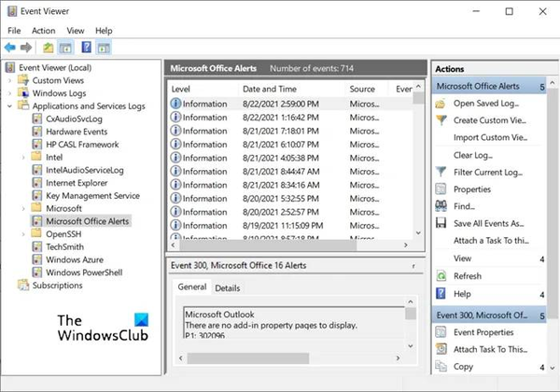This screenshot has height=392, width=560.
Task: Click the Back arrow toolbar icon
Action: click(10, 48)
